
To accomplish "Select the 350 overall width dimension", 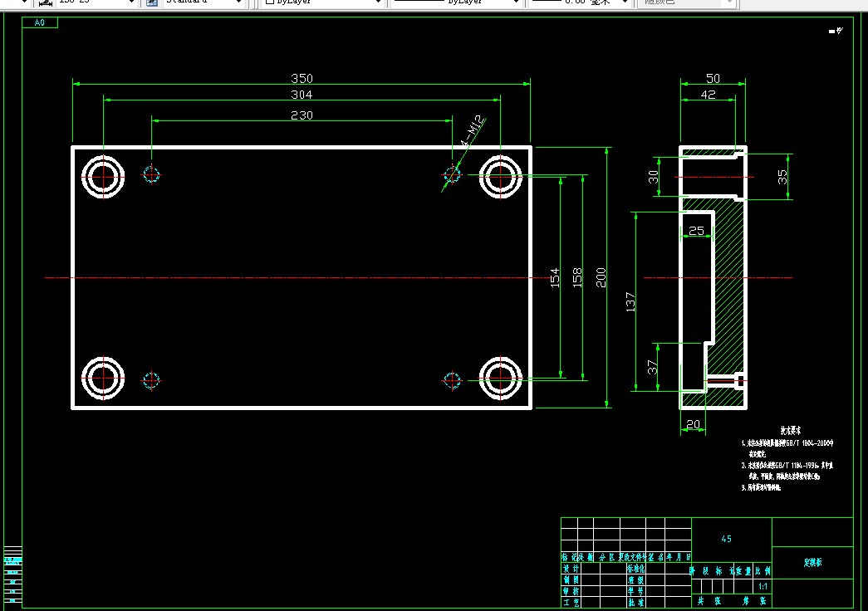I will point(302,79).
